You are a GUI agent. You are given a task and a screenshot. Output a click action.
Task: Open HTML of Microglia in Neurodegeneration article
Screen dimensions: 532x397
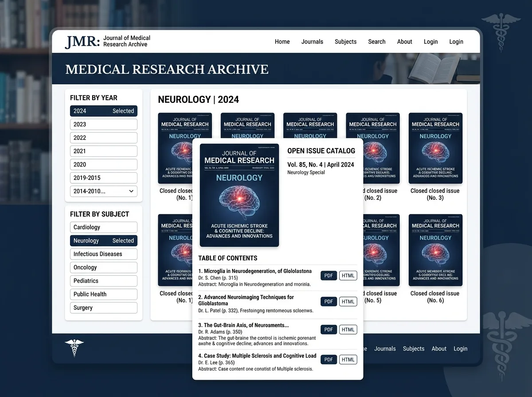click(348, 276)
